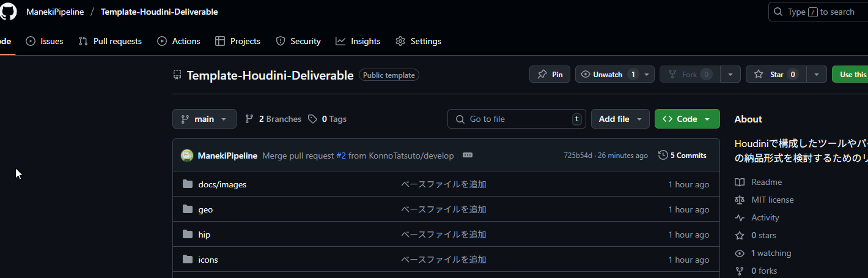This screenshot has width=868, height=278.
Task: Open commit message in geo row
Action: (x=444, y=209)
